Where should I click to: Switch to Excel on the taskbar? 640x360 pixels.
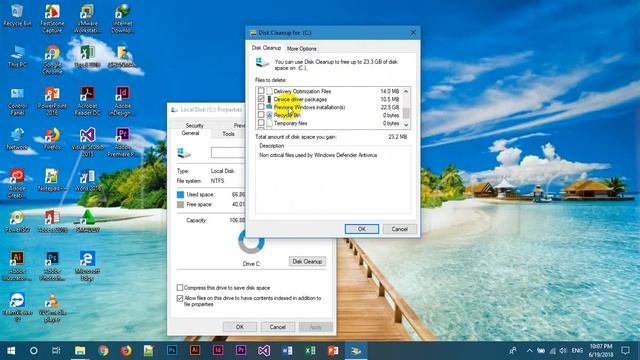tap(310, 351)
